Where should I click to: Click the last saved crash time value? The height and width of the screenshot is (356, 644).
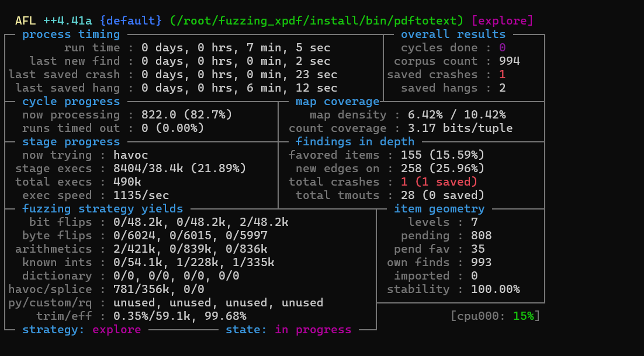(x=239, y=75)
